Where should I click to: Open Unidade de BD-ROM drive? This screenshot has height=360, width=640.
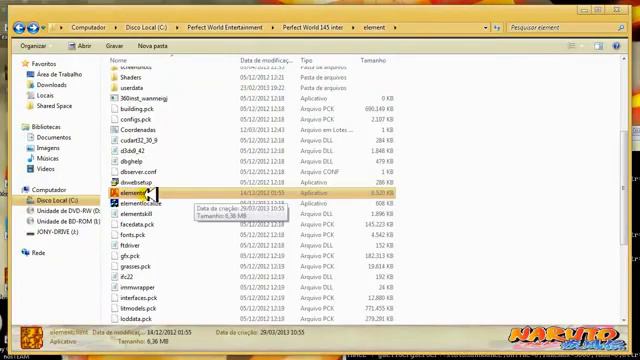[68, 222]
